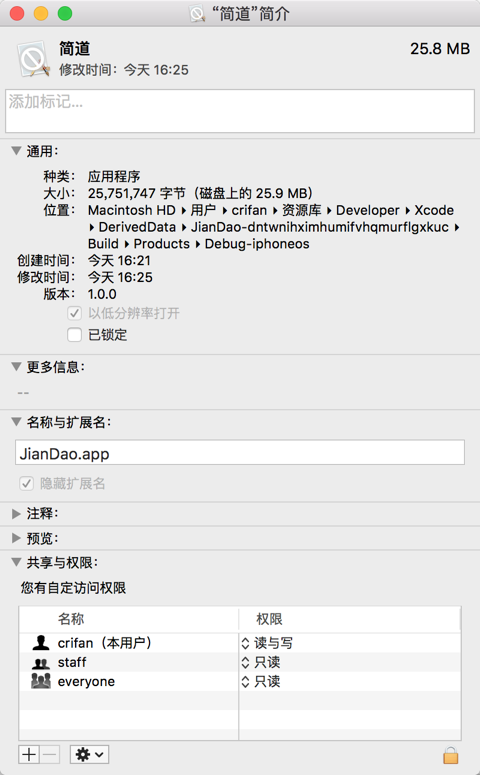Screen dimensions: 480x775
Task: Select the staff row name
Action: coord(72,662)
